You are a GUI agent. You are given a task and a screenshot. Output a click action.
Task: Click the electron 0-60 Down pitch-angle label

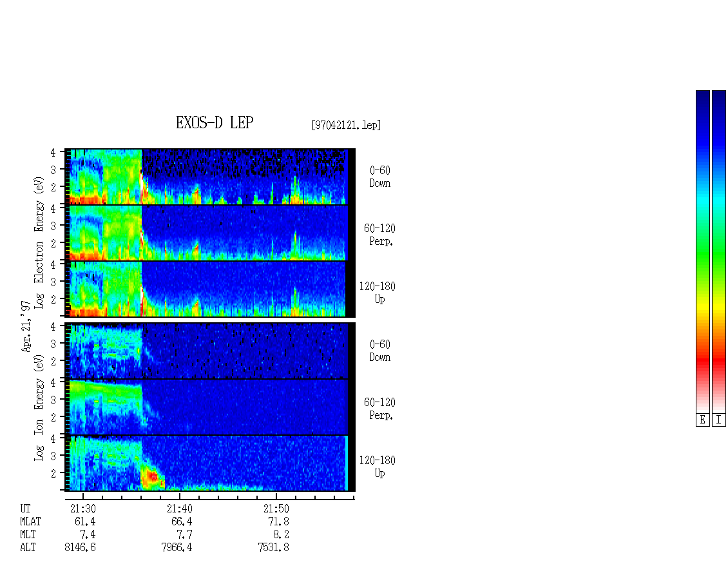point(380,177)
